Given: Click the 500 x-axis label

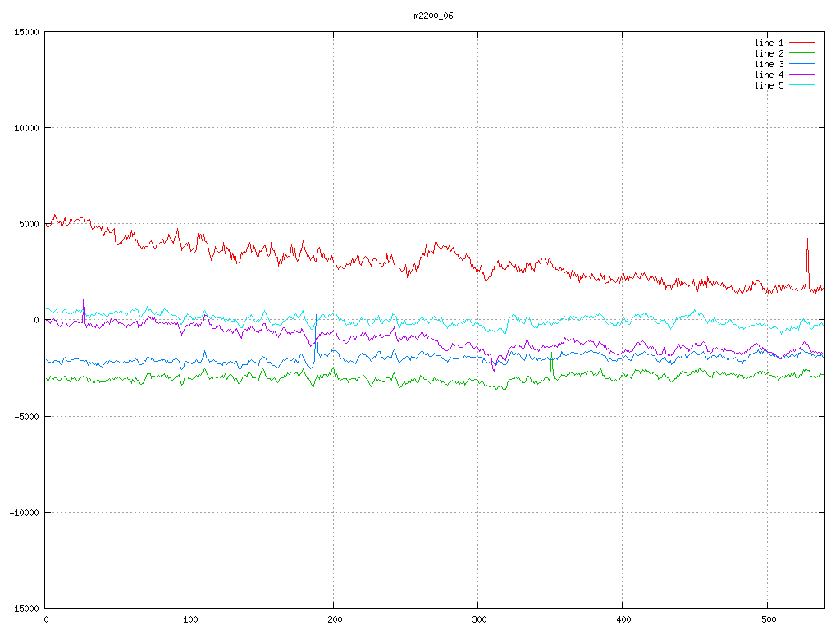Looking at the screenshot, I should point(768,620).
